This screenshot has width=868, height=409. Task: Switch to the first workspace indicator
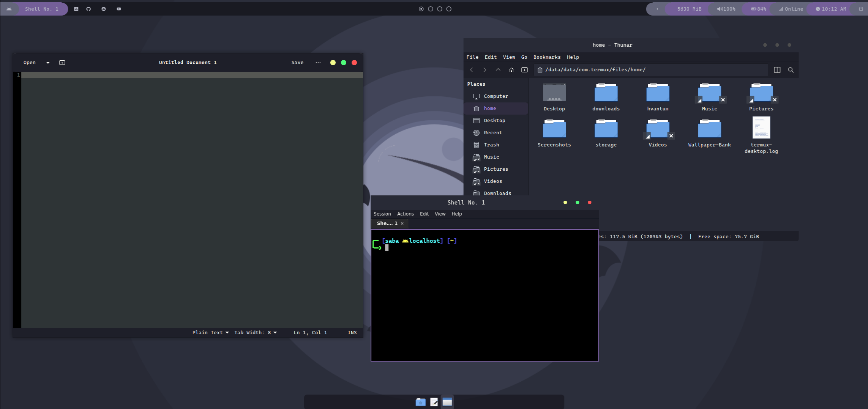[421, 9]
